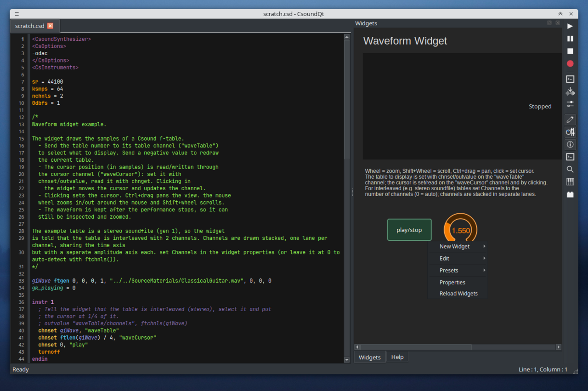Expand the New Widget submenu
This screenshot has width=588, height=391.
tap(457, 246)
